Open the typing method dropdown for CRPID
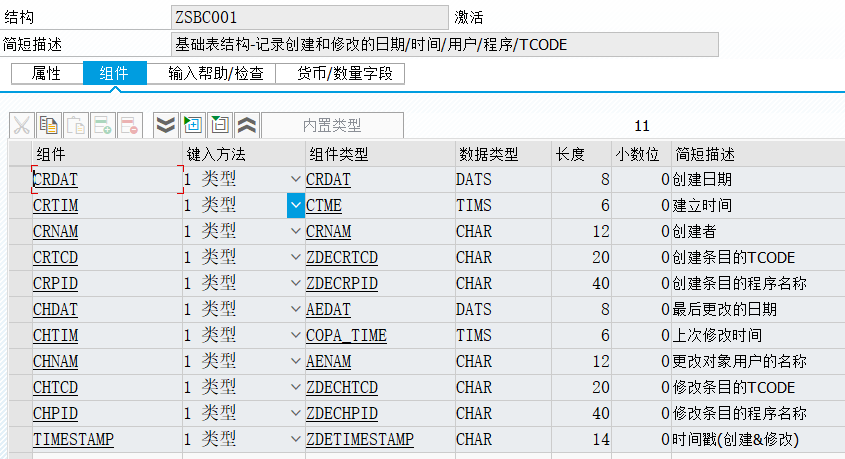 pos(295,283)
